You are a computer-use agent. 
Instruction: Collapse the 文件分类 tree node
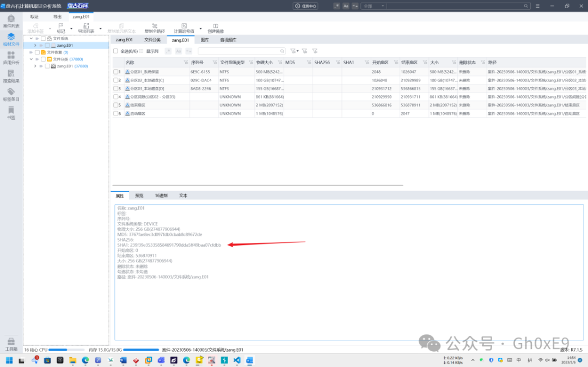pyautogui.click(x=31, y=59)
